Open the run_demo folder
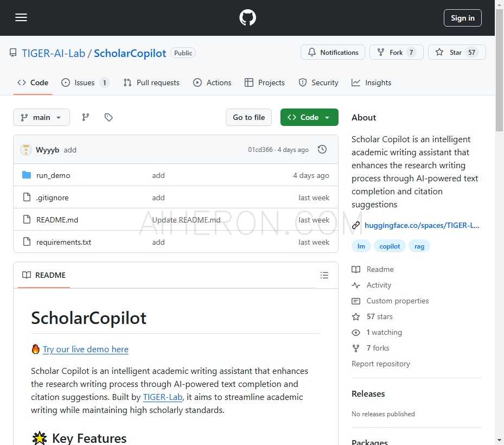504x445 pixels. point(53,175)
